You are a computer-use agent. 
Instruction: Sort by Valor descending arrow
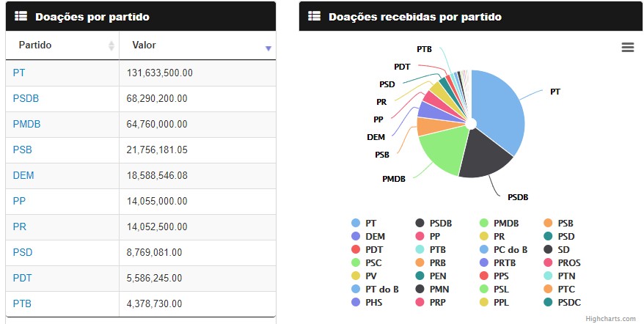pos(268,48)
